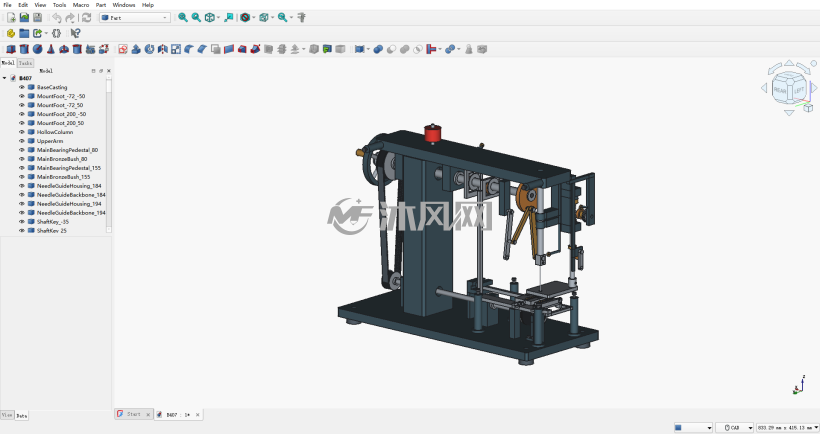Click the Model tree vertical scrollbar
This screenshot has width=820, height=434.
click(109, 155)
